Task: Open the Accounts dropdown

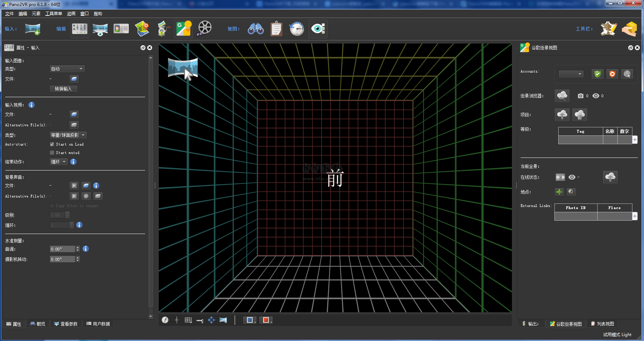Action: pos(571,74)
